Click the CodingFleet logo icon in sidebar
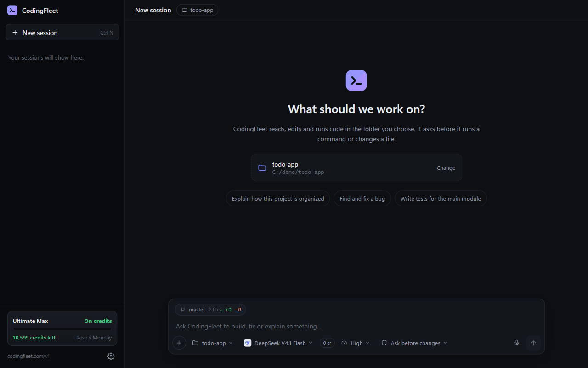Screen dimensions: 588x368 point(12,10)
